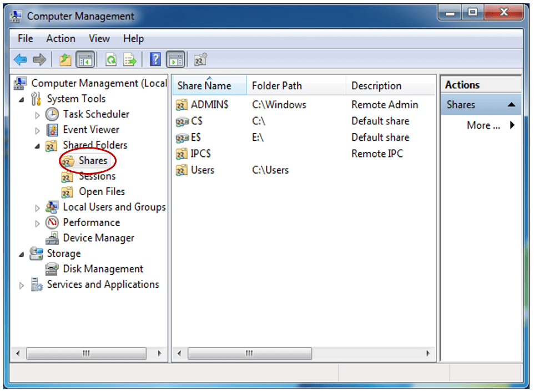The height and width of the screenshot is (392, 534).
Task: Collapse the Shared Folders node arrow
Action: pyautogui.click(x=37, y=146)
